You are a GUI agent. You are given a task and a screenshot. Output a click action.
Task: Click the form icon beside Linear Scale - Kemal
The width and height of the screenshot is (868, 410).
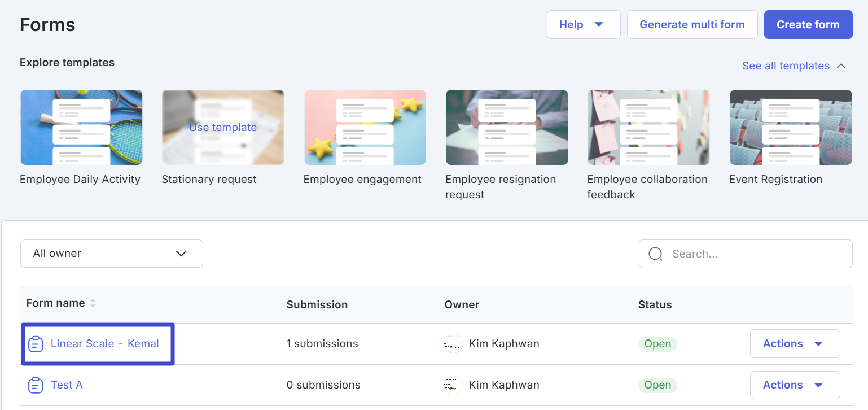tap(36, 344)
